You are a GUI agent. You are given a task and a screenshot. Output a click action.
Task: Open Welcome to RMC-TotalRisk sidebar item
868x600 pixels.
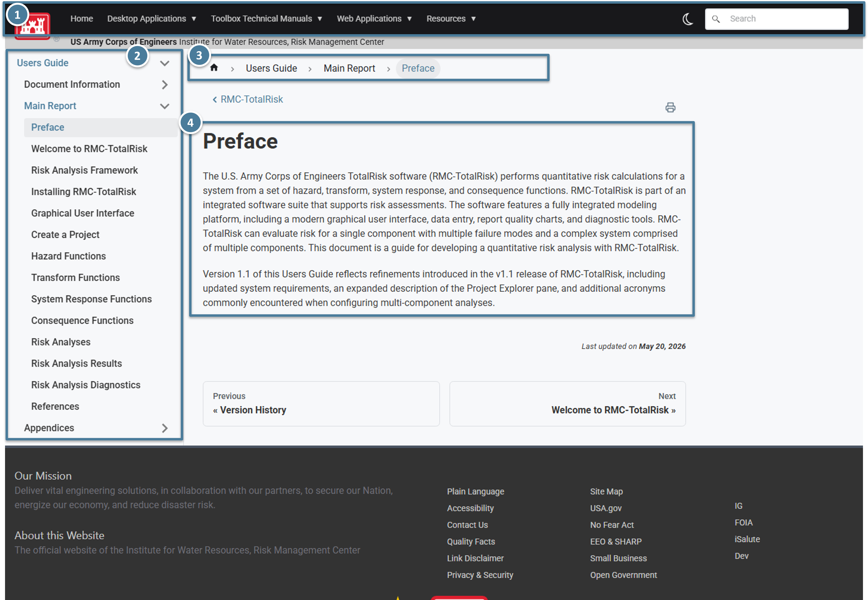[89, 149]
